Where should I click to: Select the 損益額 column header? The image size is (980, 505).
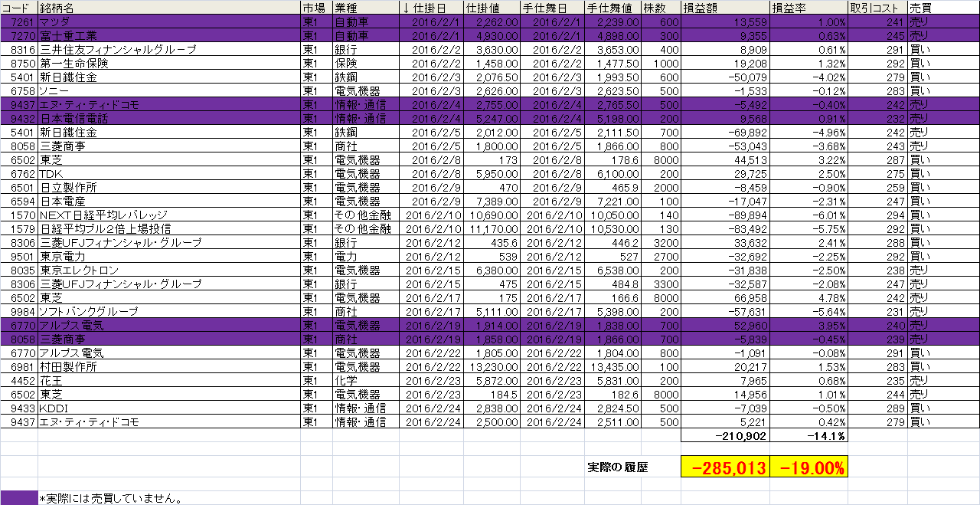tap(725, 8)
